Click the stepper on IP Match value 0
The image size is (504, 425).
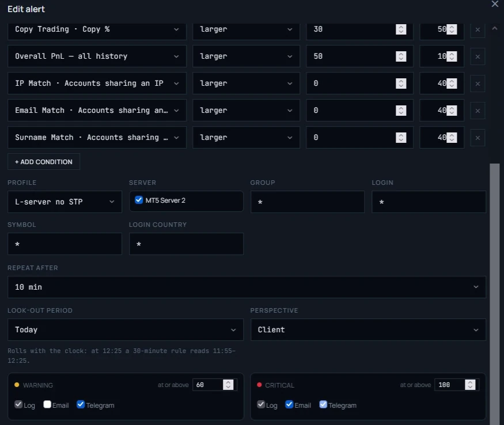pyautogui.click(x=401, y=84)
